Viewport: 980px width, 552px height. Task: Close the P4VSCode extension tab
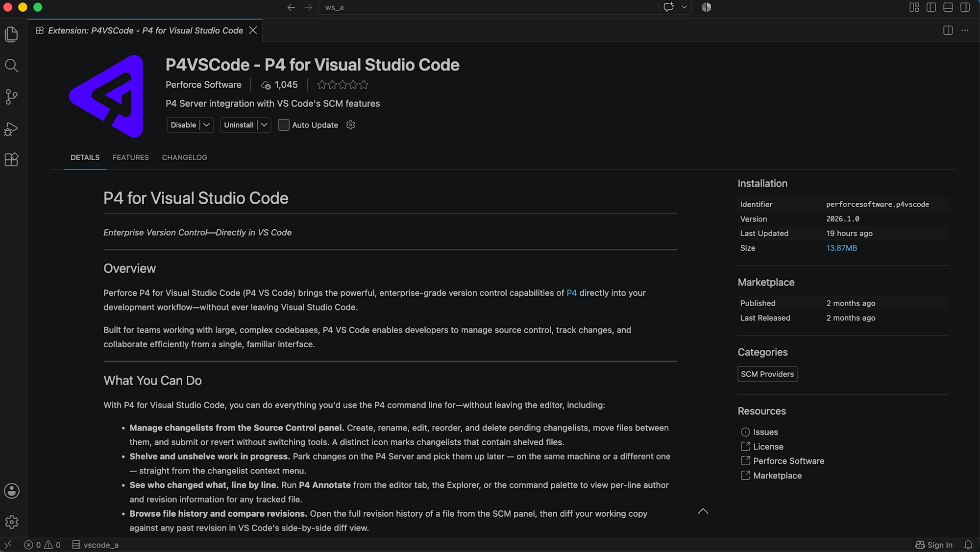pyautogui.click(x=253, y=30)
